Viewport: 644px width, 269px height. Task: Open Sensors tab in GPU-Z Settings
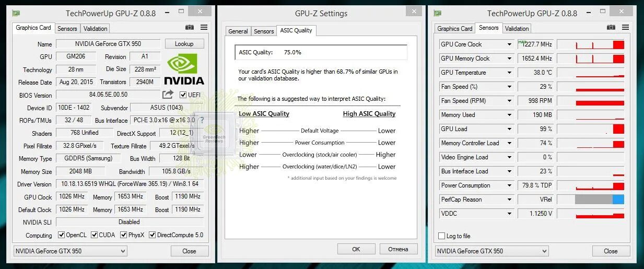point(264,31)
